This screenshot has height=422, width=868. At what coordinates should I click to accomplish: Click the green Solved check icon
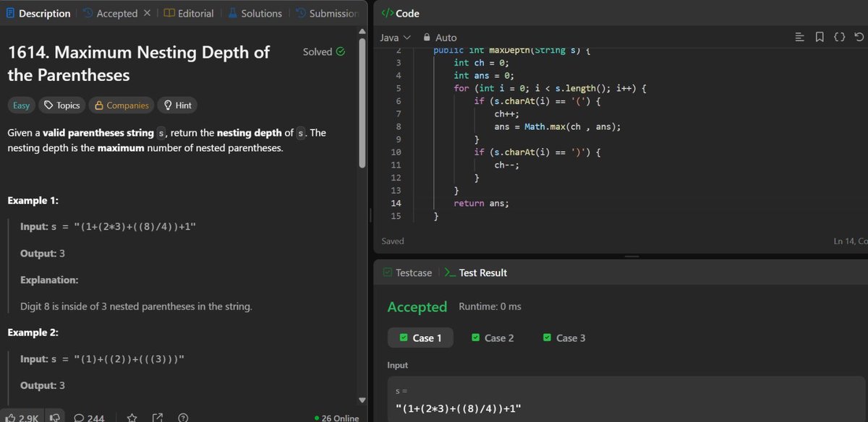(341, 52)
